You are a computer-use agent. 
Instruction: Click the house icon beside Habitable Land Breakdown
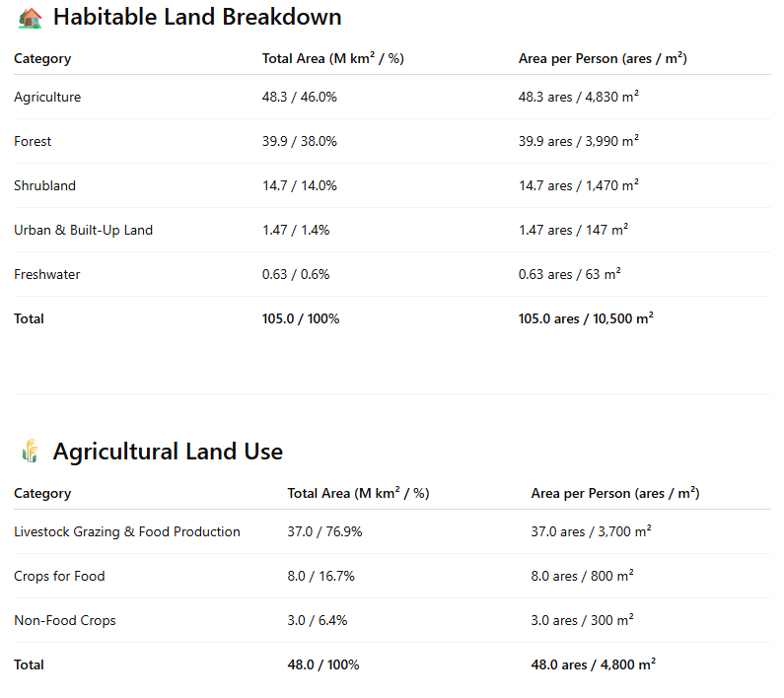[31, 18]
